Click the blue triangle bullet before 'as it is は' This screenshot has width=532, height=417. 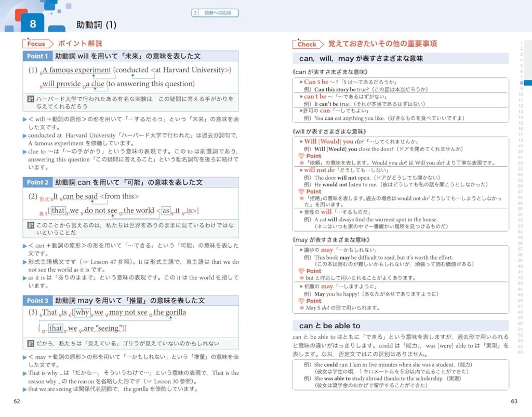click(25, 278)
